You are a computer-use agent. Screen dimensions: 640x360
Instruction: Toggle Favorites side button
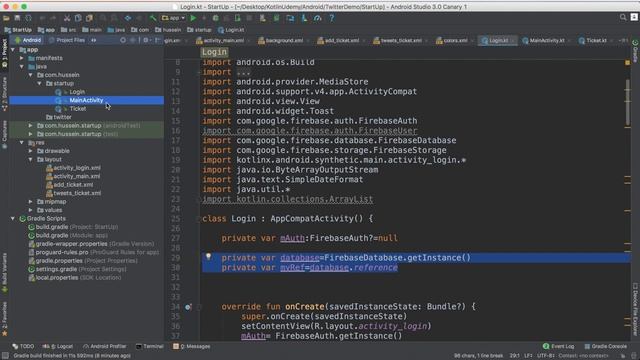(4, 319)
